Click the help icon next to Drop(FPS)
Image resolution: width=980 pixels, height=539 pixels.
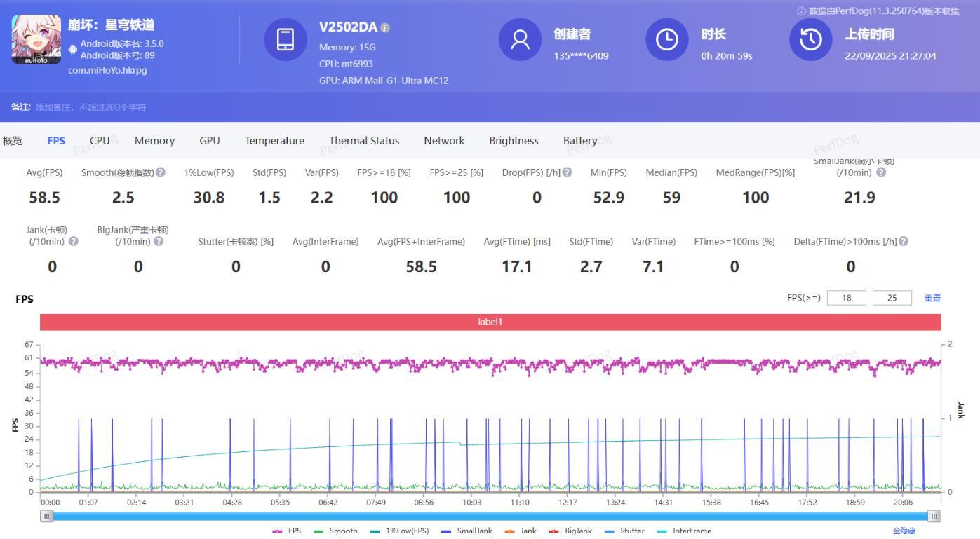click(567, 172)
